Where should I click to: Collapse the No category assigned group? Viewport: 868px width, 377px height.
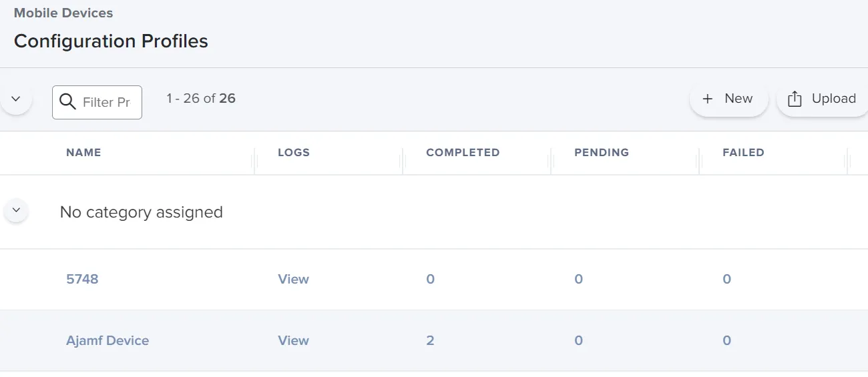click(x=16, y=211)
